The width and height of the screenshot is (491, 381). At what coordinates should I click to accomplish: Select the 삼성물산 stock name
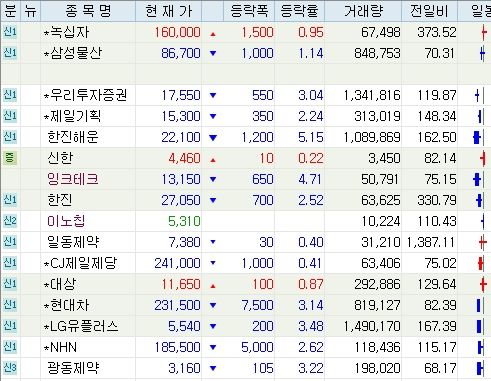pos(73,53)
